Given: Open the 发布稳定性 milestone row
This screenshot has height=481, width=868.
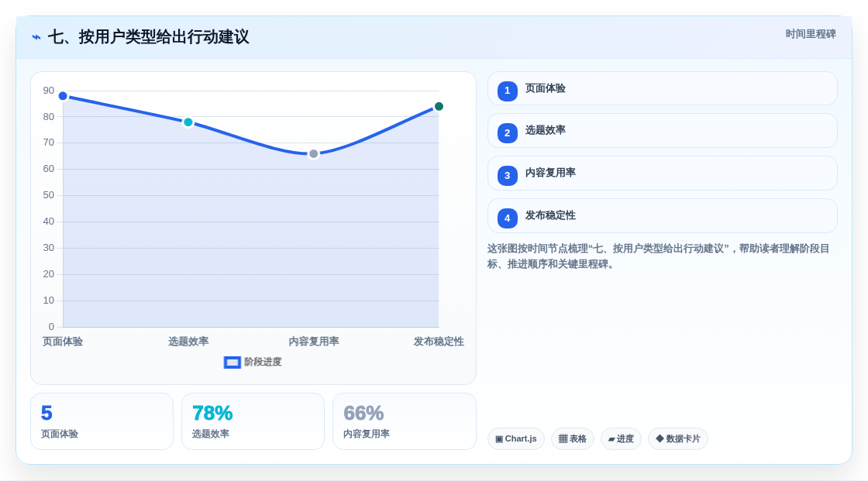Looking at the screenshot, I should tap(662, 216).
